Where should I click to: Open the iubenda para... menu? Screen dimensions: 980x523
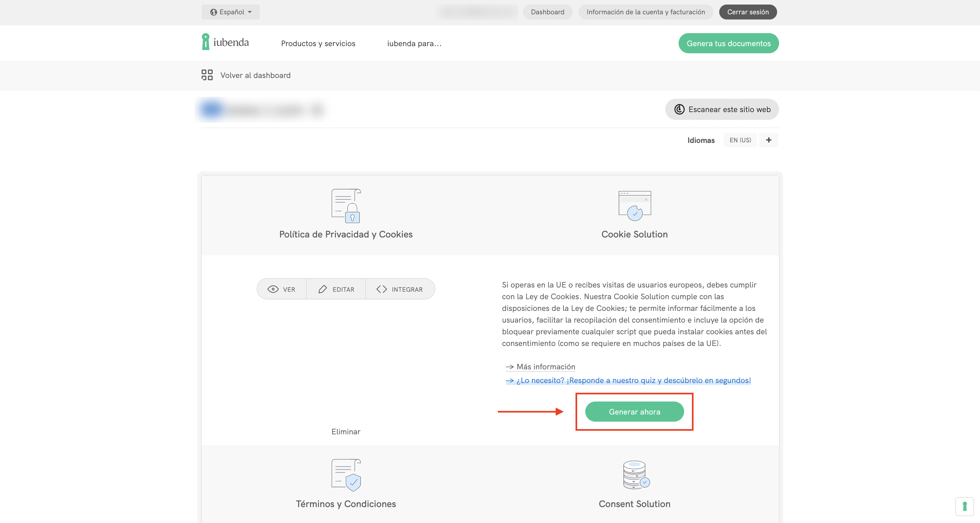(x=414, y=43)
